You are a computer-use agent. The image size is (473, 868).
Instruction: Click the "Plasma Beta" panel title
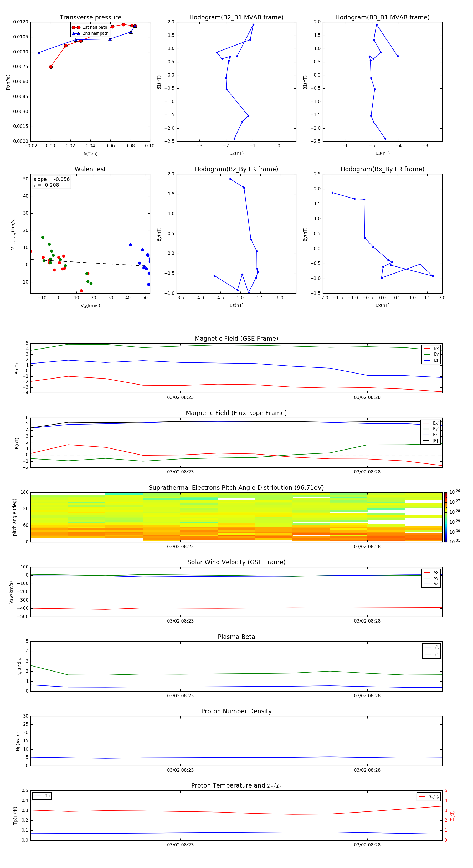click(x=236, y=637)
